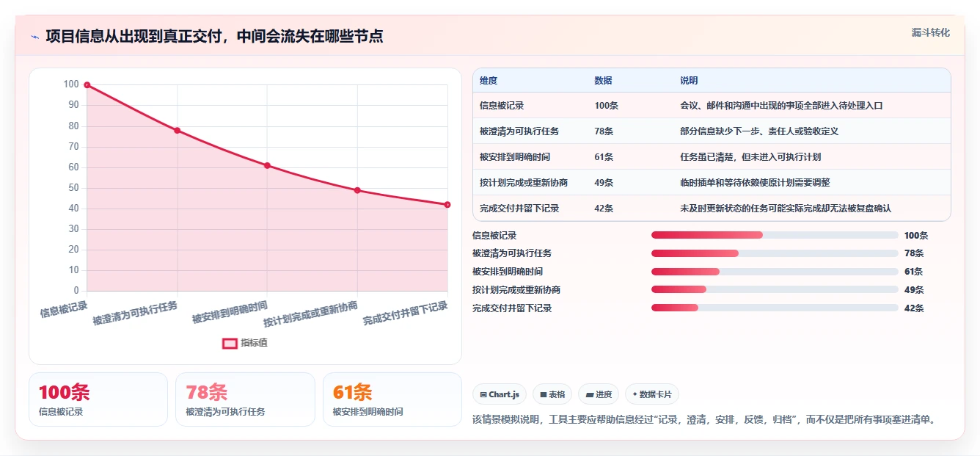980x456 pixels.
Task: Click the chart data point at value 49
Action: (357, 190)
